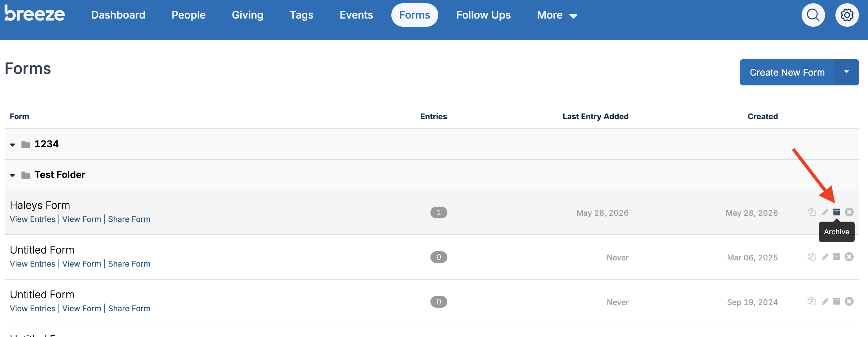Click the Sep 19, 2024 created date
Viewport: 868px width, 337px height.
[x=752, y=302]
